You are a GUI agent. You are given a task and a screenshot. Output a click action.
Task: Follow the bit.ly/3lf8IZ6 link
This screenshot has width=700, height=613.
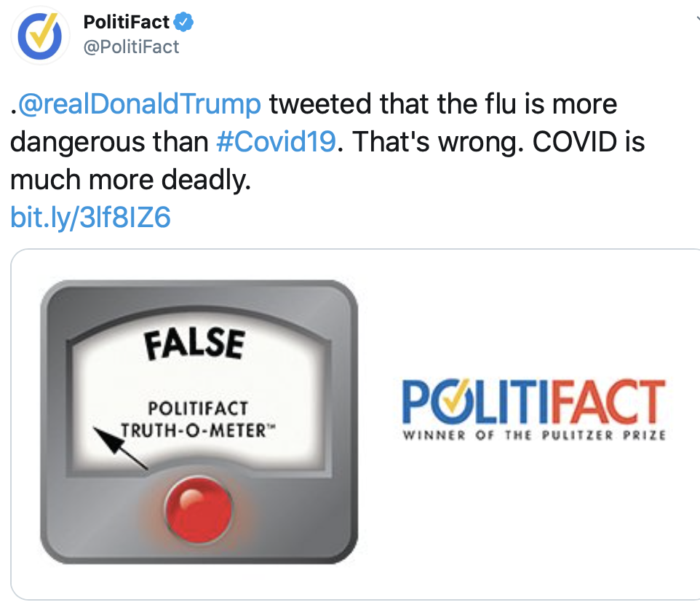(91, 217)
